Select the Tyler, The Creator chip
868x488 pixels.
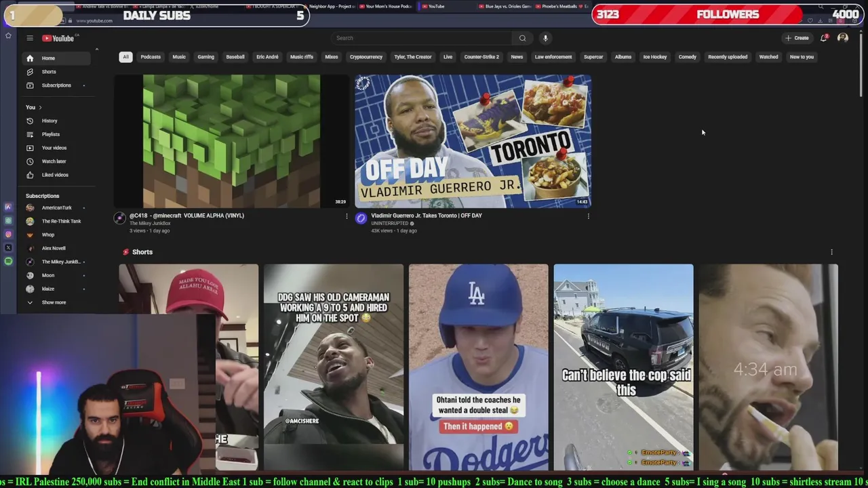(x=413, y=57)
